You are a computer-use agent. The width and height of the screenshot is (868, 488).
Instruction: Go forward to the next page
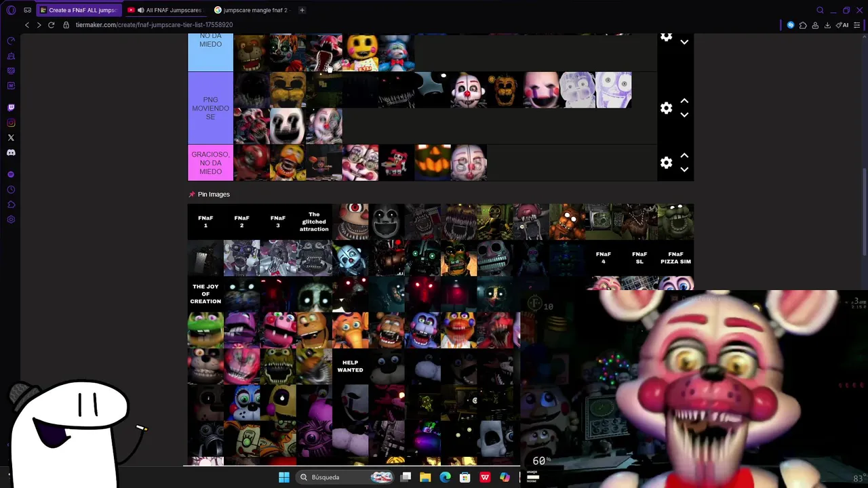click(x=39, y=25)
